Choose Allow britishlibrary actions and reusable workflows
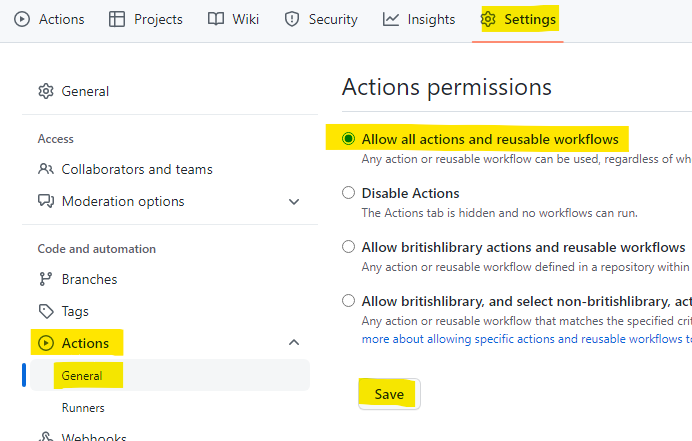Image resolution: width=692 pixels, height=441 pixels. click(348, 247)
